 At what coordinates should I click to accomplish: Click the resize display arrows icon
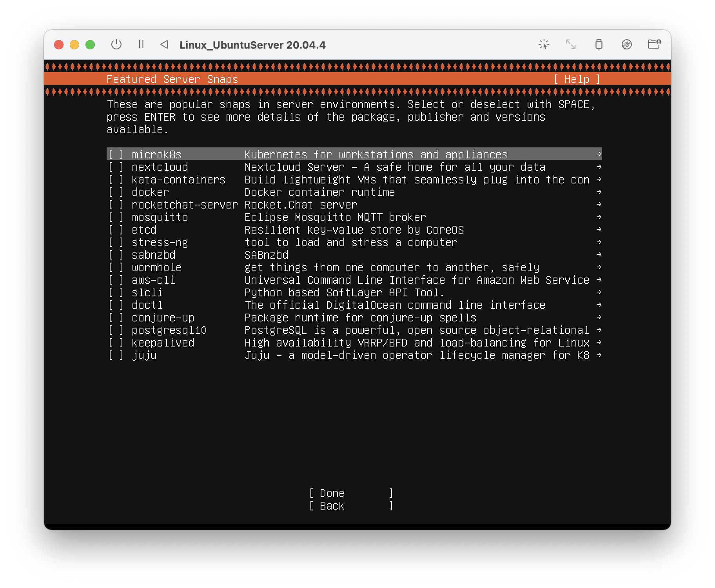coord(571,44)
